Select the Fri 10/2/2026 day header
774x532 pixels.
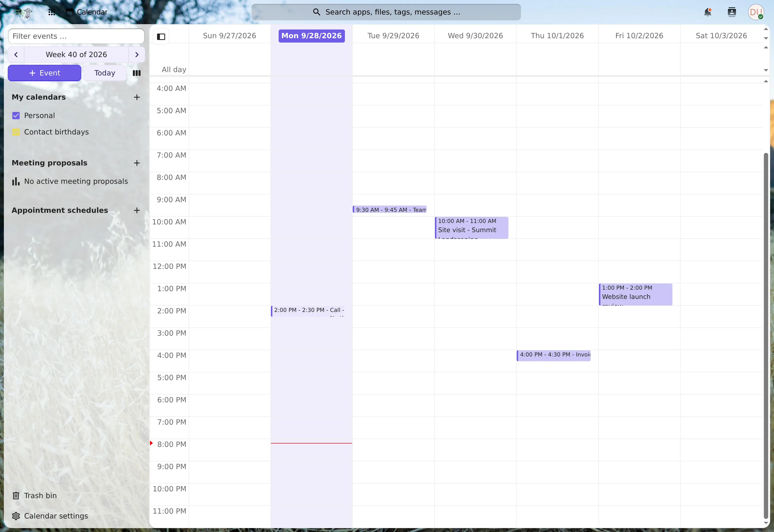pyautogui.click(x=639, y=36)
